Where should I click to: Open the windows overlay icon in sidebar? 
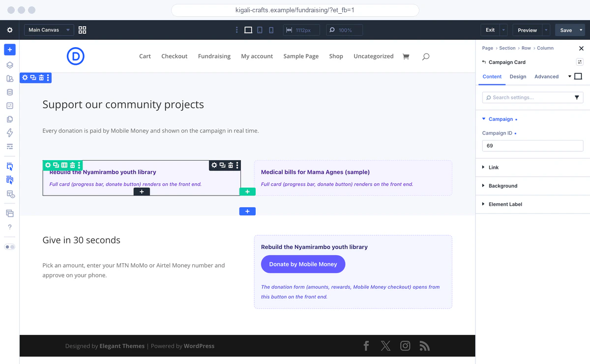pyautogui.click(x=10, y=213)
